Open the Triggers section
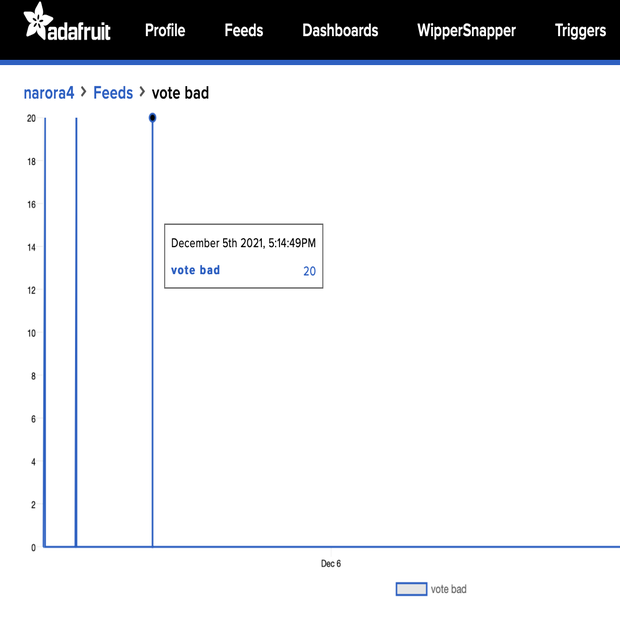Viewport: 620px width, 620px height. point(580,30)
